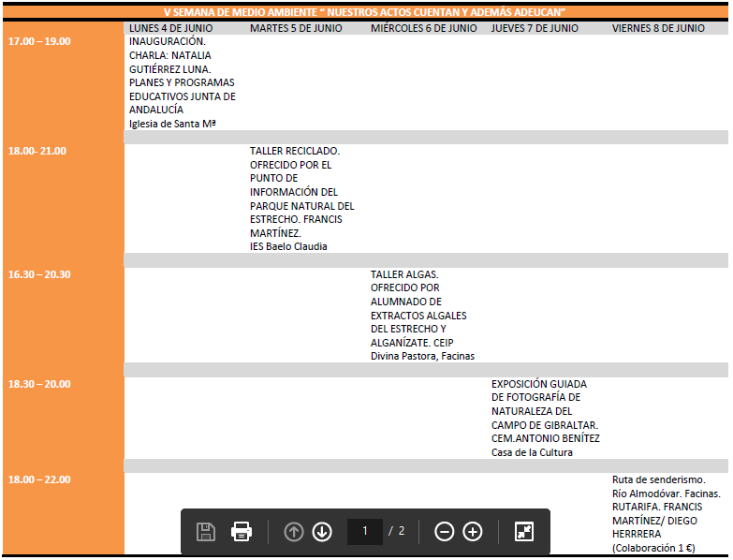Click the header 'MIÉRCOLES 6 DE JUNIO'
The width and height of the screenshot is (733, 560).
coord(423,28)
